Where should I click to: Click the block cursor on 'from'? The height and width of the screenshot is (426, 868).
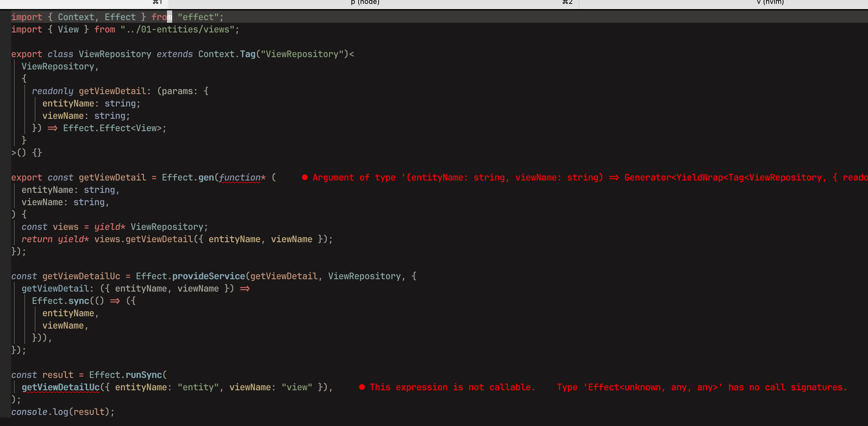[170, 17]
